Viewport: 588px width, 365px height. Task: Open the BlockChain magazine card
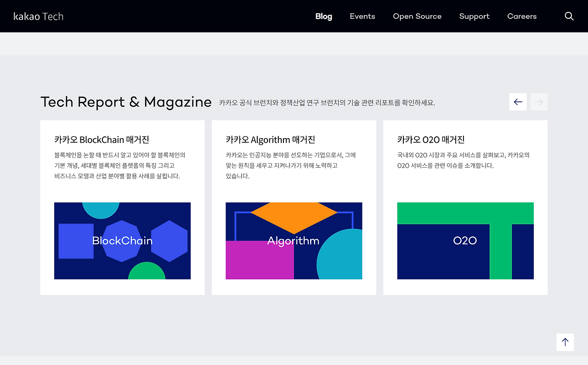pos(122,208)
